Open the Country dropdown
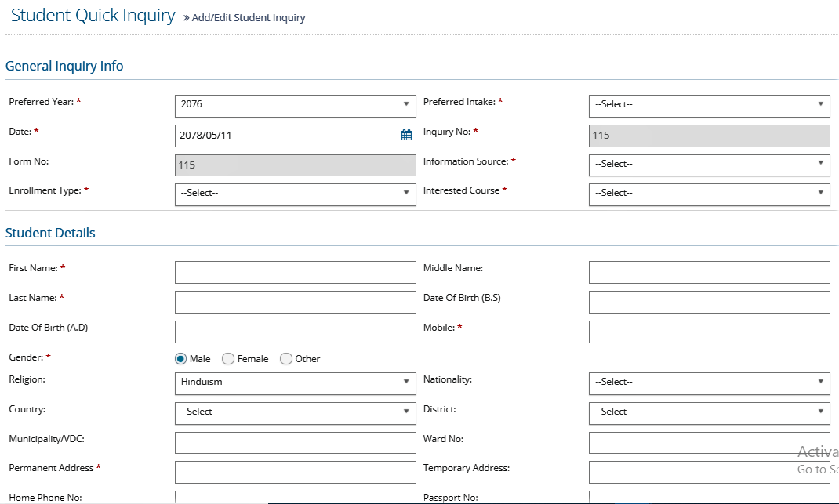839x504 pixels. tap(296, 413)
